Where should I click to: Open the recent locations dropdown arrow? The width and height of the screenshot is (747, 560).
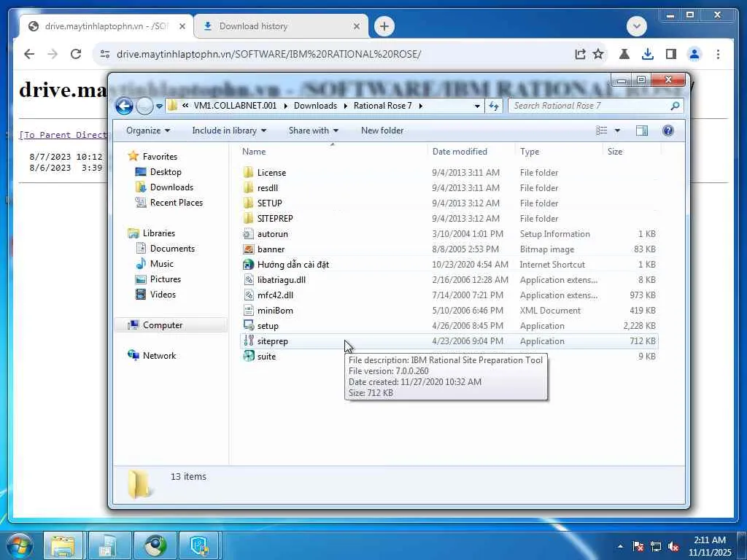click(x=159, y=106)
